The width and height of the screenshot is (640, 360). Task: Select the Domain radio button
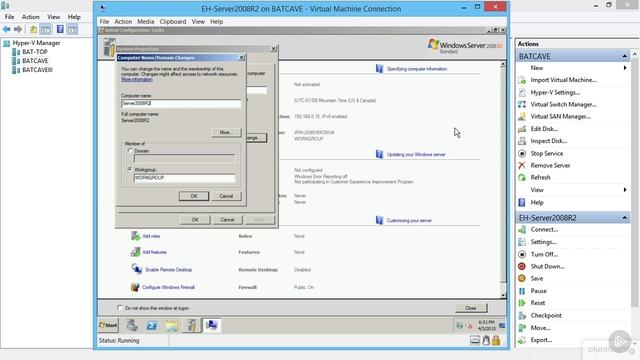coord(130,151)
